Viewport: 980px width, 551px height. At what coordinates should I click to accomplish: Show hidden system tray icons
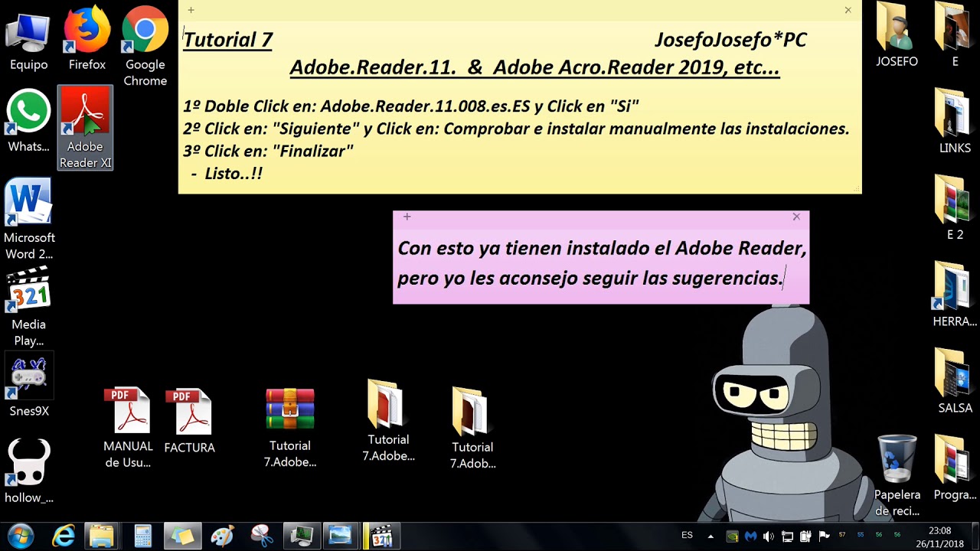(710, 536)
